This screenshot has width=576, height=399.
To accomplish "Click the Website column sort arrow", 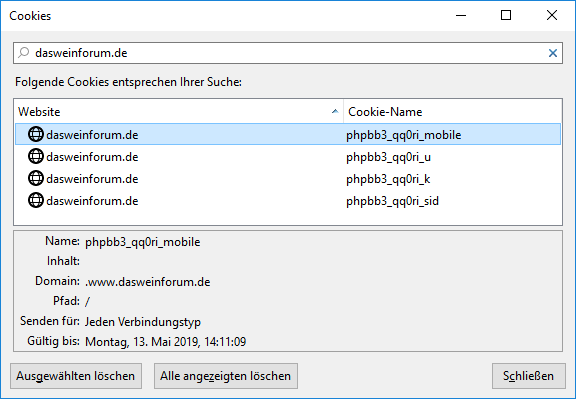I will click(x=335, y=111).
